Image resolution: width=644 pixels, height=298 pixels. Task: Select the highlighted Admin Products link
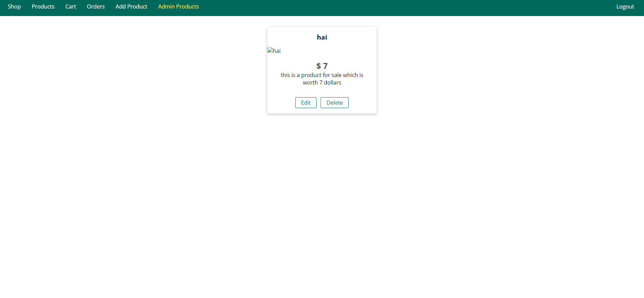tap(178, 6)
